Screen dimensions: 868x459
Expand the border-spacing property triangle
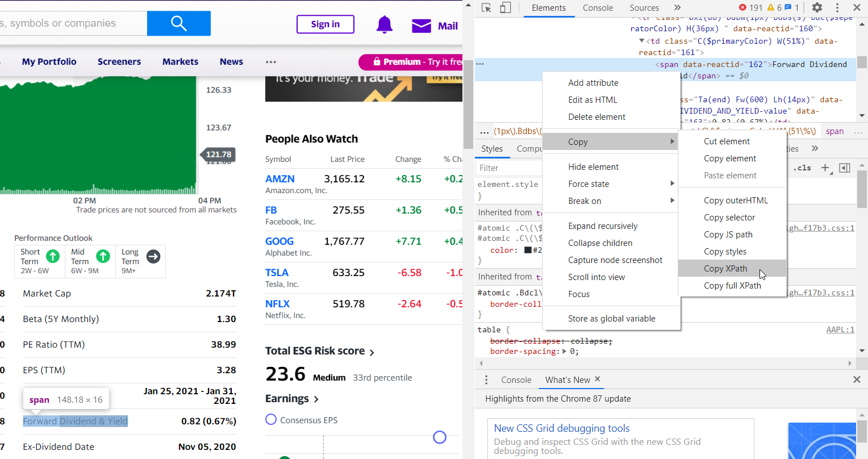click(565, 351)
